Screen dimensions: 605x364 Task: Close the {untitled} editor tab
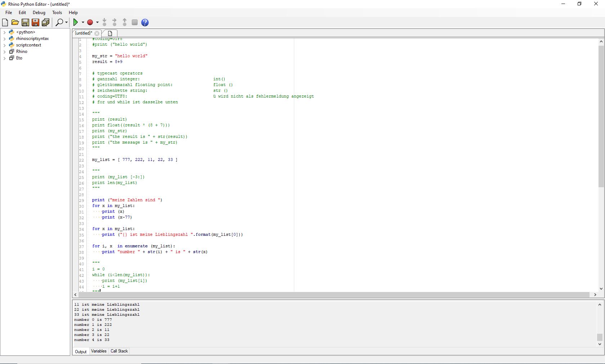click(x=97, y=33)
